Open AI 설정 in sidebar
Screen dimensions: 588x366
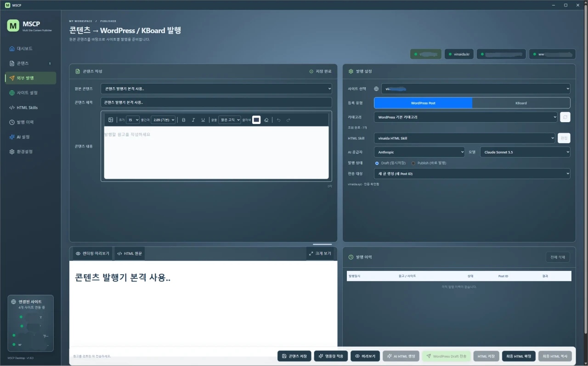tap(30, 137)
